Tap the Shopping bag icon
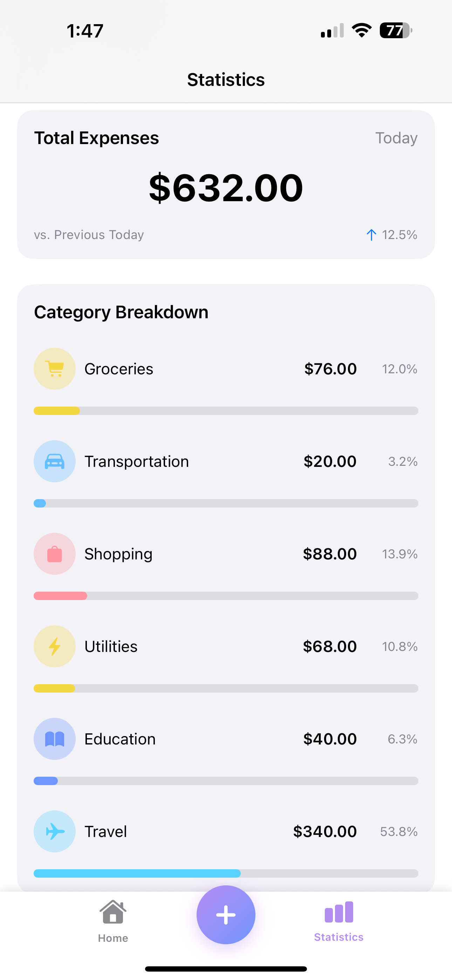 (54, 553)
